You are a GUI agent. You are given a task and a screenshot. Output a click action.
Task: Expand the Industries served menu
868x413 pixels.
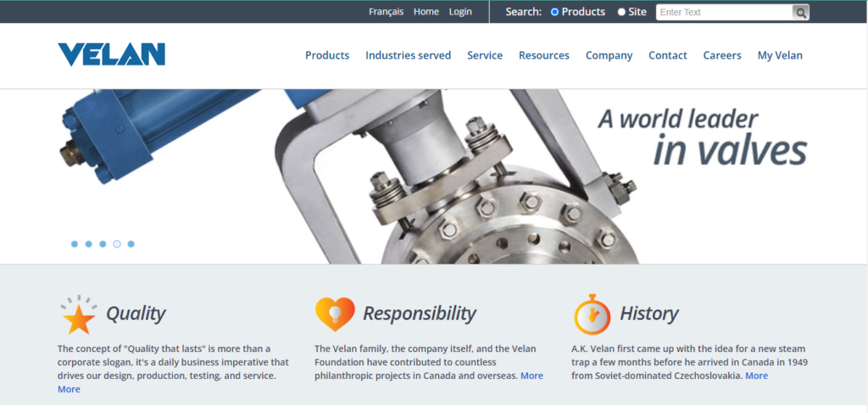click(408, 55)
